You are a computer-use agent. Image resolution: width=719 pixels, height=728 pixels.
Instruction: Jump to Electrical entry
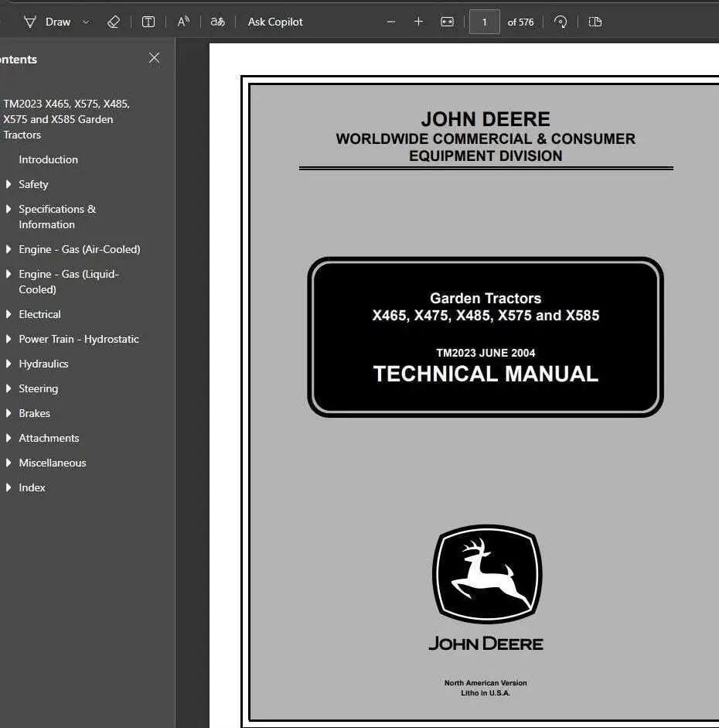[x=39, y=314]
